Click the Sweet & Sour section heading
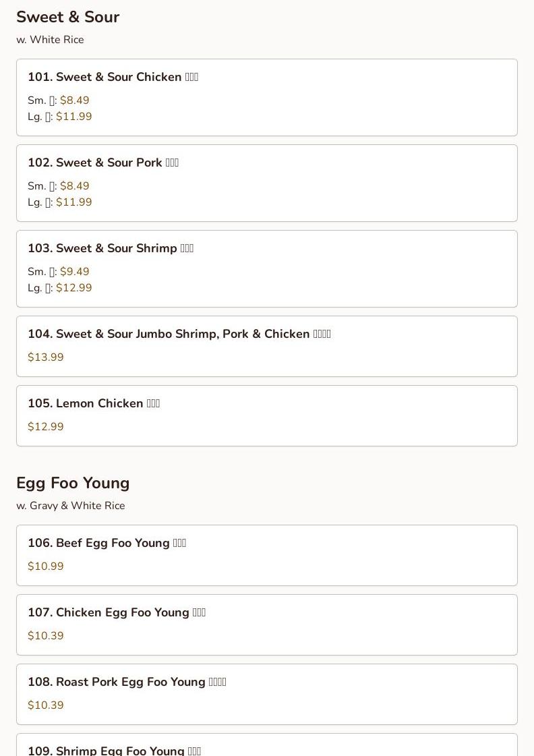Screen dimensions: 534x756 coord(67,17)
